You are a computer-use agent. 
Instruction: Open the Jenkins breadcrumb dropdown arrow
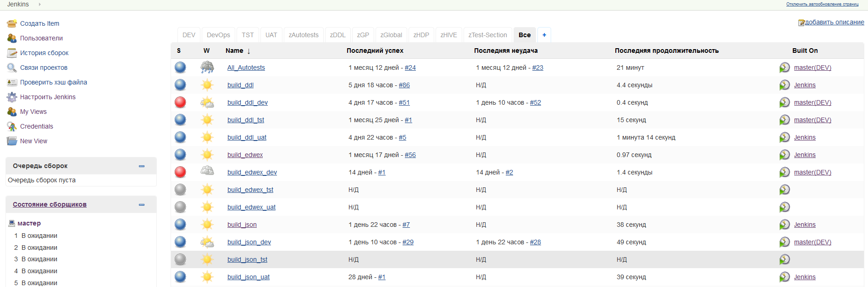point(40,4)
